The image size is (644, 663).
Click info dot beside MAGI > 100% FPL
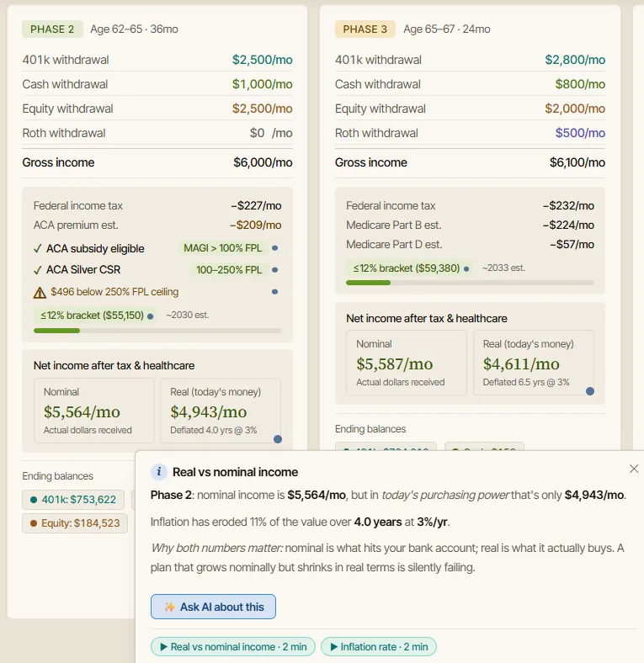pos(274,248)
